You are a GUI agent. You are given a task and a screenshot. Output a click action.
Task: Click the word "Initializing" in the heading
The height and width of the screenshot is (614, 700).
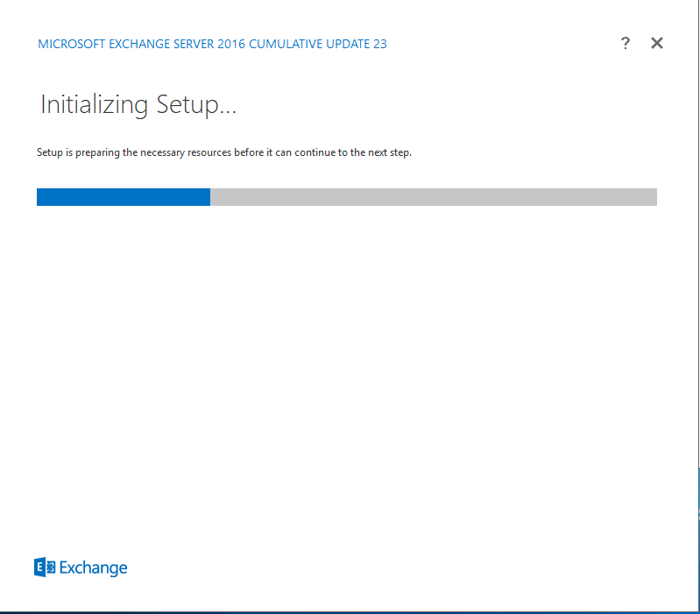pos(94,105)
